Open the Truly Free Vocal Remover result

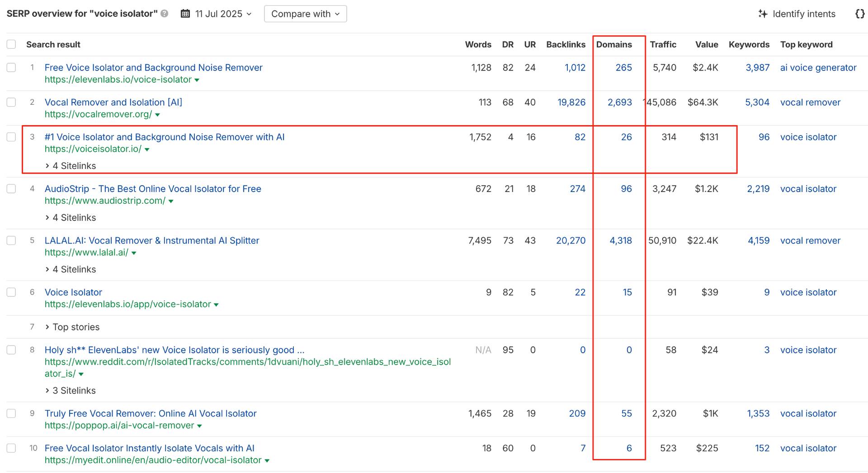click(151, 413)
